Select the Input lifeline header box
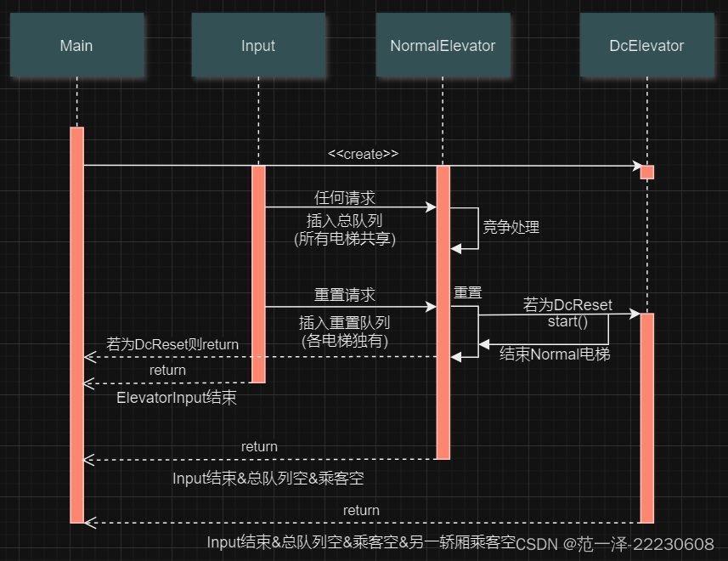 tap(257, 46)
